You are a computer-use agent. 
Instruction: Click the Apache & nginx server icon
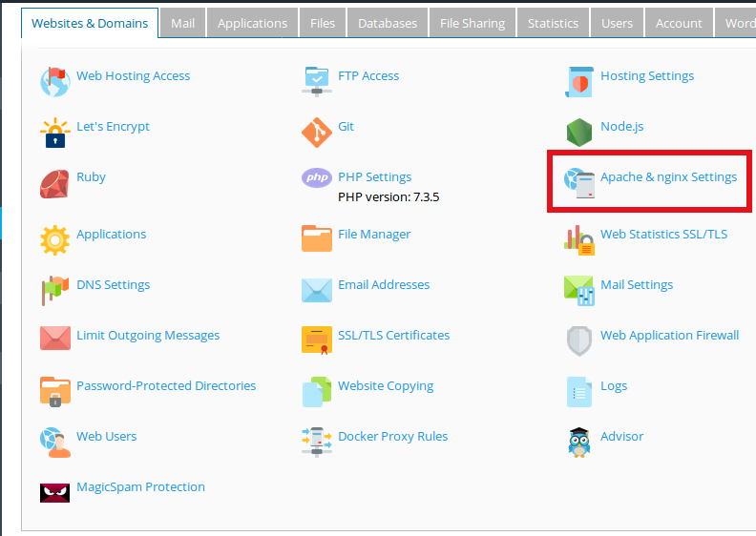pos(579,183)
